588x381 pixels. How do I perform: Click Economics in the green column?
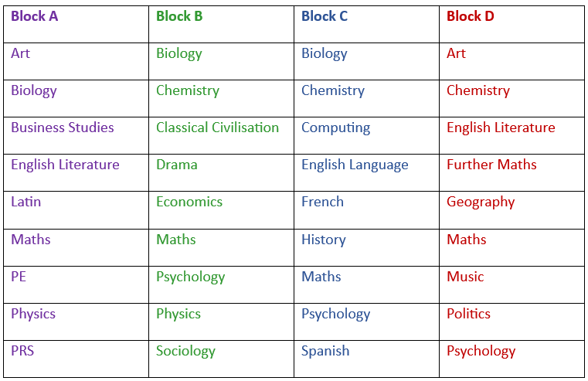pyautogui.click(x=189, y=202)
